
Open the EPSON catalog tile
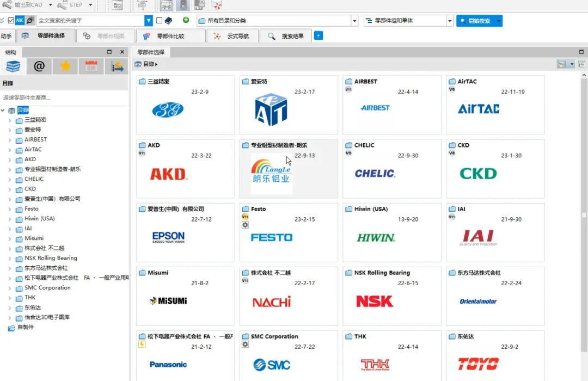pos(185,232)
